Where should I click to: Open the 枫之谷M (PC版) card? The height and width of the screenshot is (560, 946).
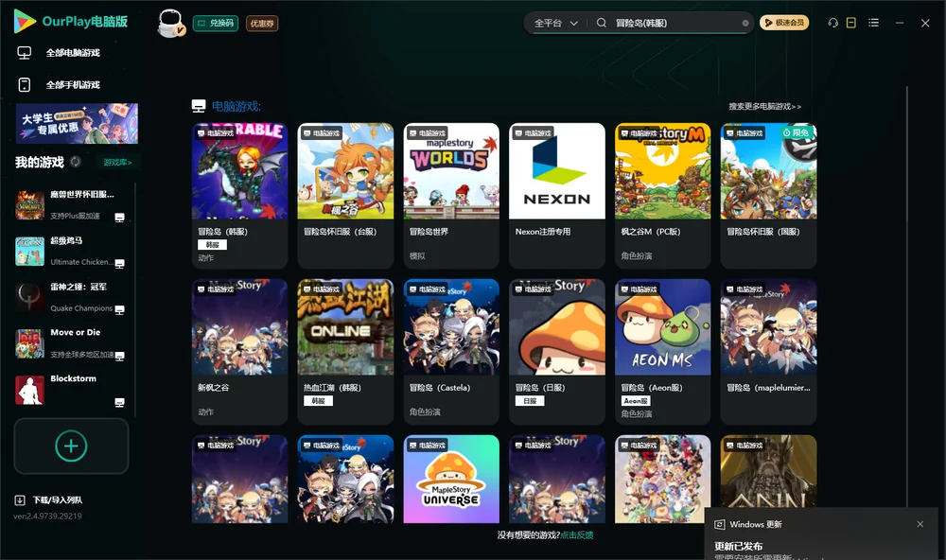pyautogui.click(x=662, y=196)
